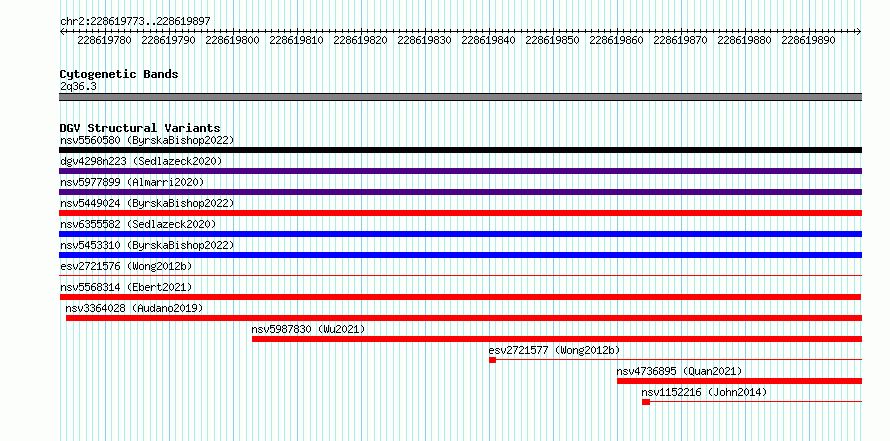Open nsv5449024 (ByrskaBishop2022) variant label
890x441 pixels.
147,203
